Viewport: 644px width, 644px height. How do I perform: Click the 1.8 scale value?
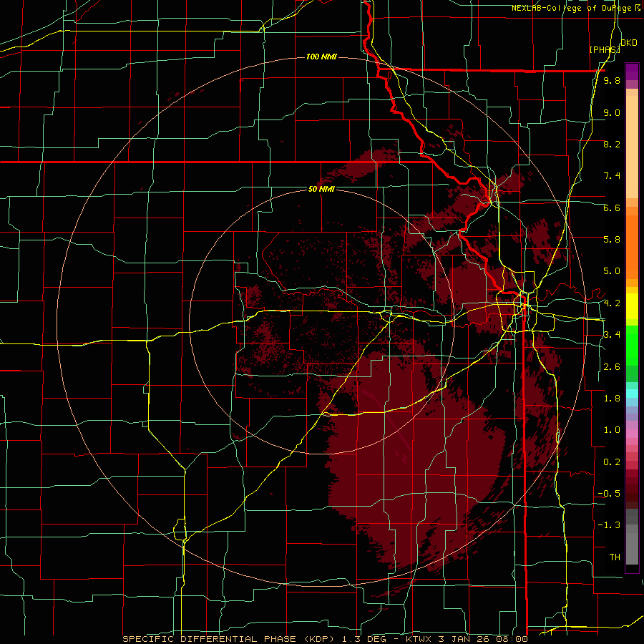pos(612,399)
